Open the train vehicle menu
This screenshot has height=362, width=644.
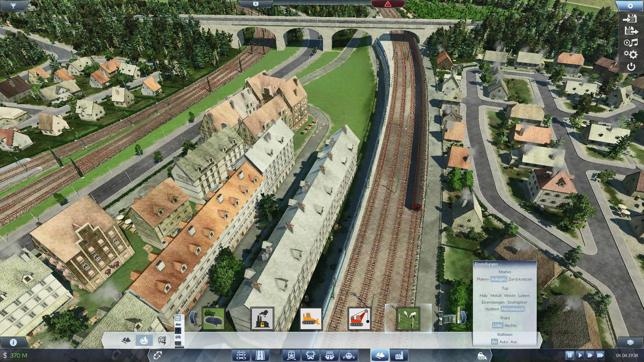[291, 355]
